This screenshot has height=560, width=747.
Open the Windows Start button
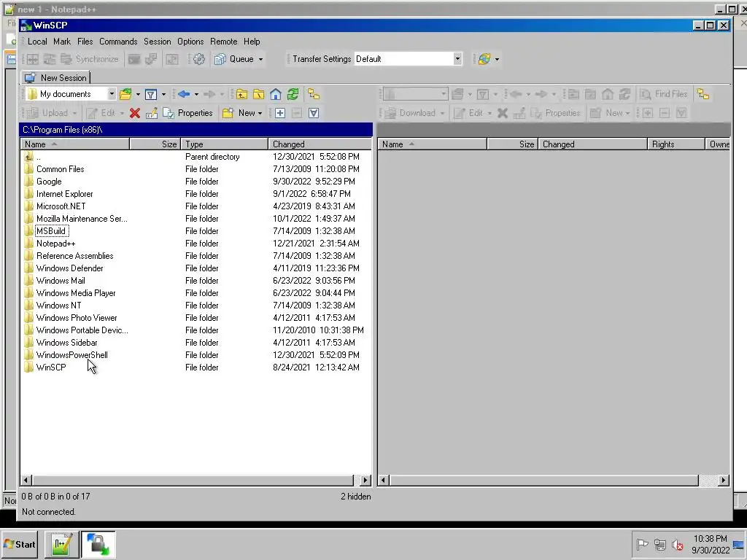20,544
